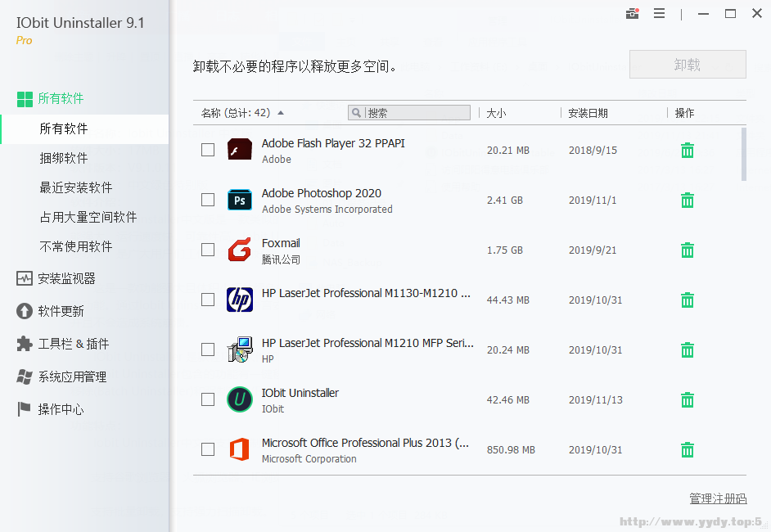Click green grid icon beside 所有软件 heading
The height and width of the screenshot is (532, 771).
tap(25, 99)
